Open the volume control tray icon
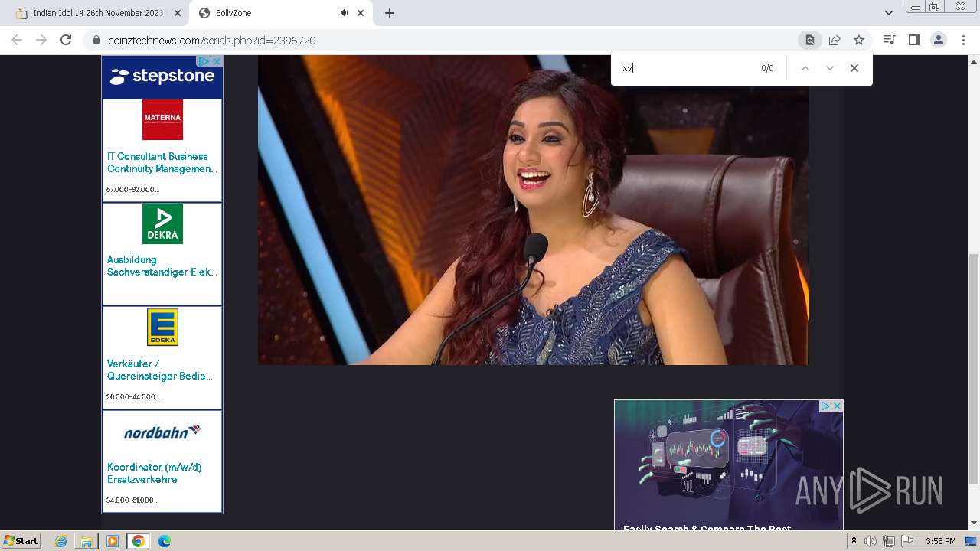Image resolution: width=980 pixels, height=551 pixels. point(871,541)
